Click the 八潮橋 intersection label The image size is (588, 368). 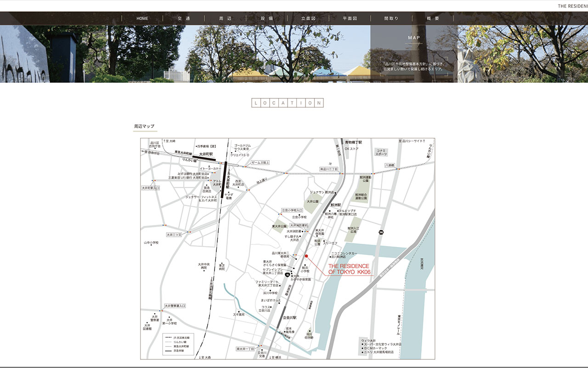390,165
